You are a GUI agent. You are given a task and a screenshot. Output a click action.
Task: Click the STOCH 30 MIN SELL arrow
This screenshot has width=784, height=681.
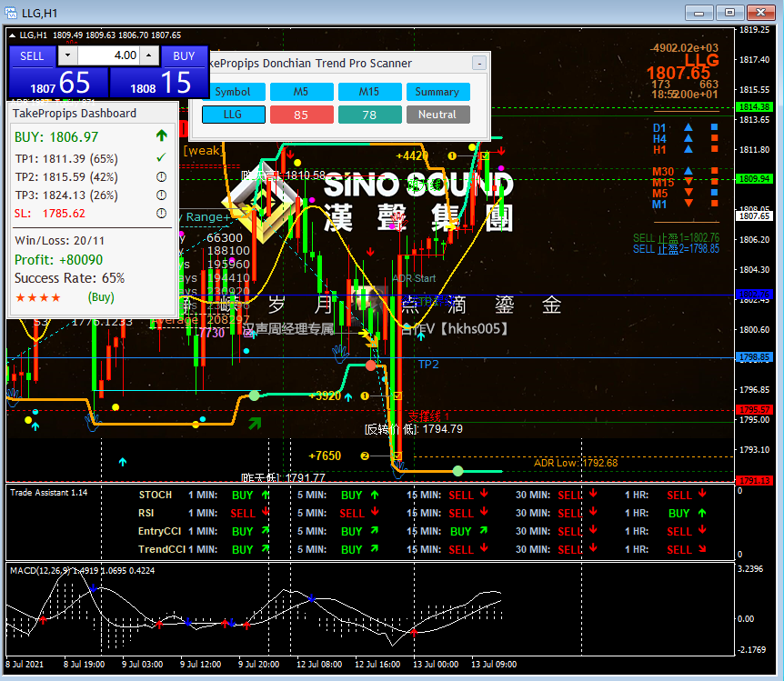[x=593, y=494]
